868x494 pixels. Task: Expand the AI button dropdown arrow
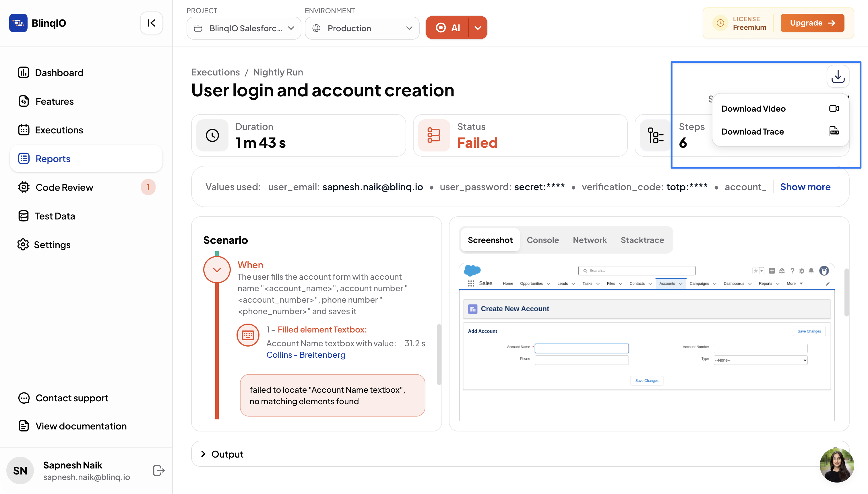coord(478,28)
